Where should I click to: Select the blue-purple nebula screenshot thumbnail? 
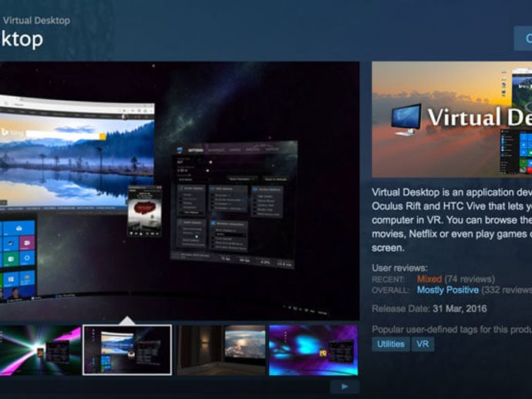314,350
